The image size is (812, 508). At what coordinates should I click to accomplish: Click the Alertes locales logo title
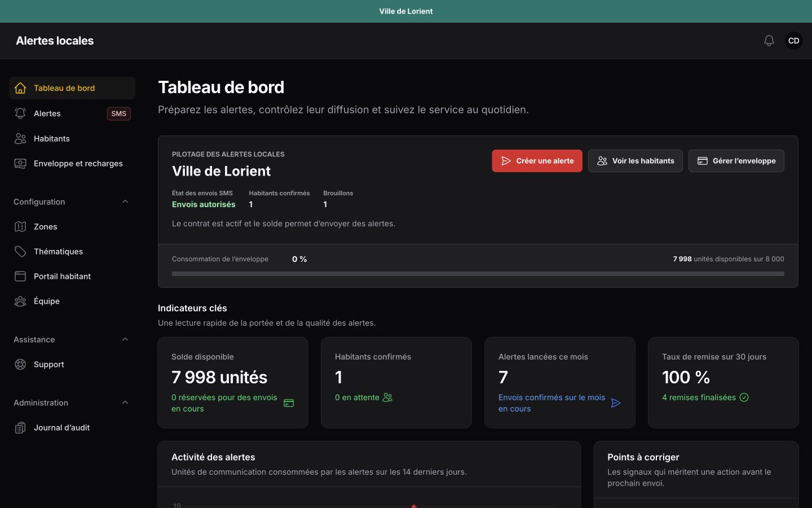tap(55, 41)
